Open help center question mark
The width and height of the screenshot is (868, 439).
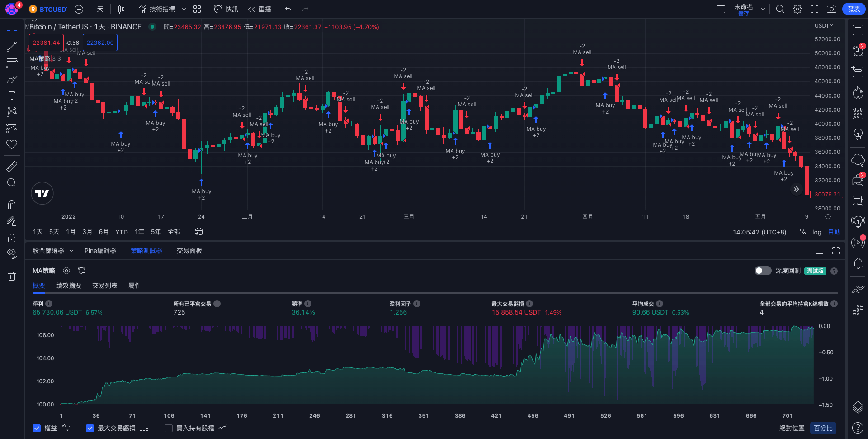(x=858, y=428)
